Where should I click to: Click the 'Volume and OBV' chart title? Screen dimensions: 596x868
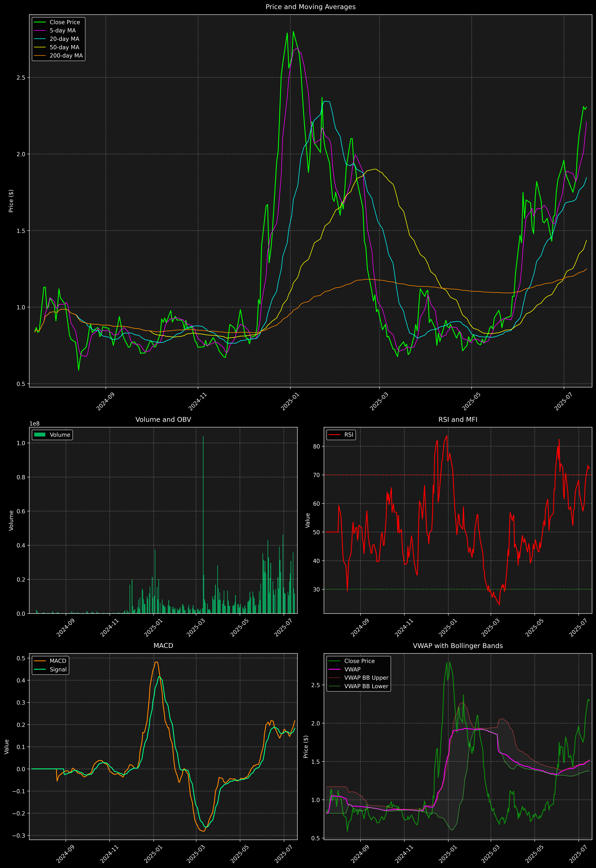[x=163, y=419]
